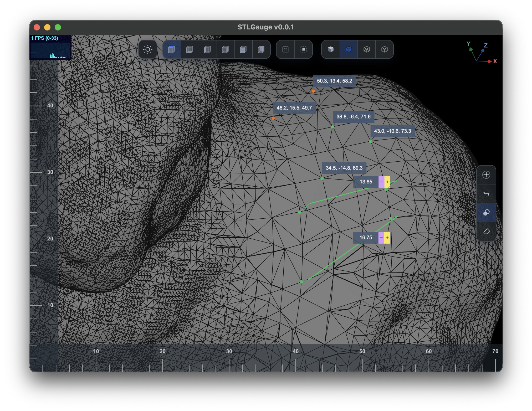Click the FPS performance graph panel

[x=50, y=47]
